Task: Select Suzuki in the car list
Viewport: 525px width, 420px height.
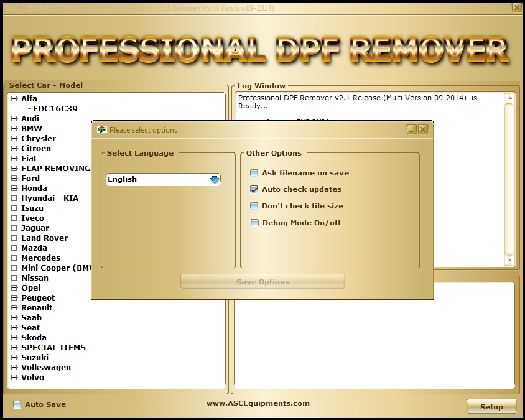Action: 35,358
